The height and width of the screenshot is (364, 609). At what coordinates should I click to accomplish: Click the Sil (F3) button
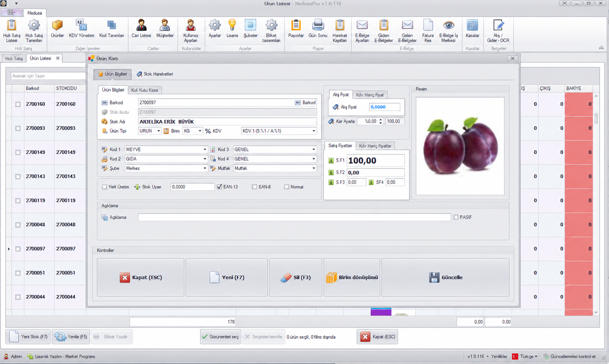tap(295, 277)
